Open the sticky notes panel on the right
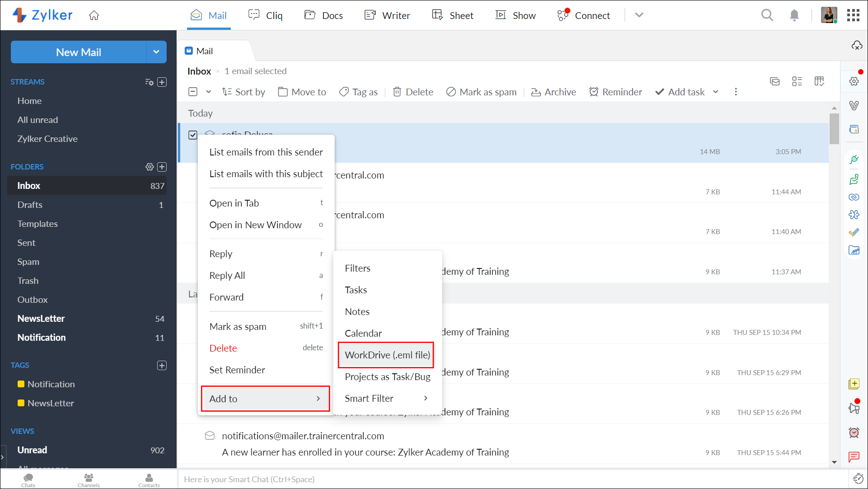Image resolution: width=868 pixels, height=489 pixels. pyautogui.click(x=854, y=384)
